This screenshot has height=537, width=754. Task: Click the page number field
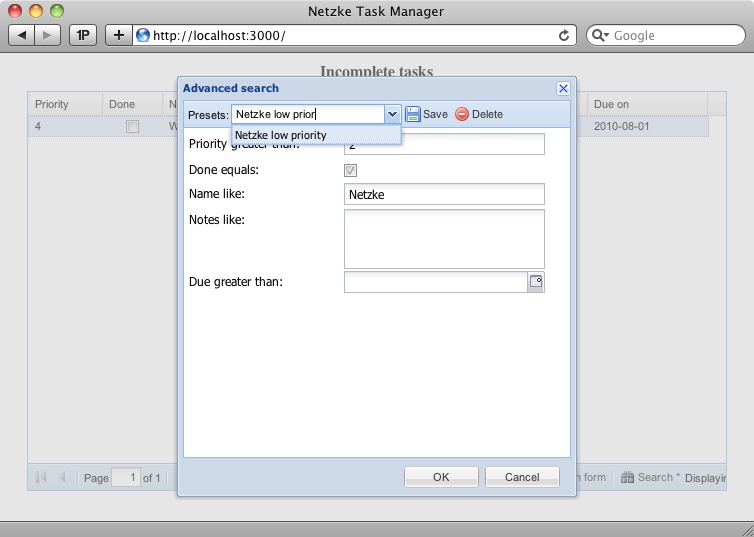click(x=126, y=477)
